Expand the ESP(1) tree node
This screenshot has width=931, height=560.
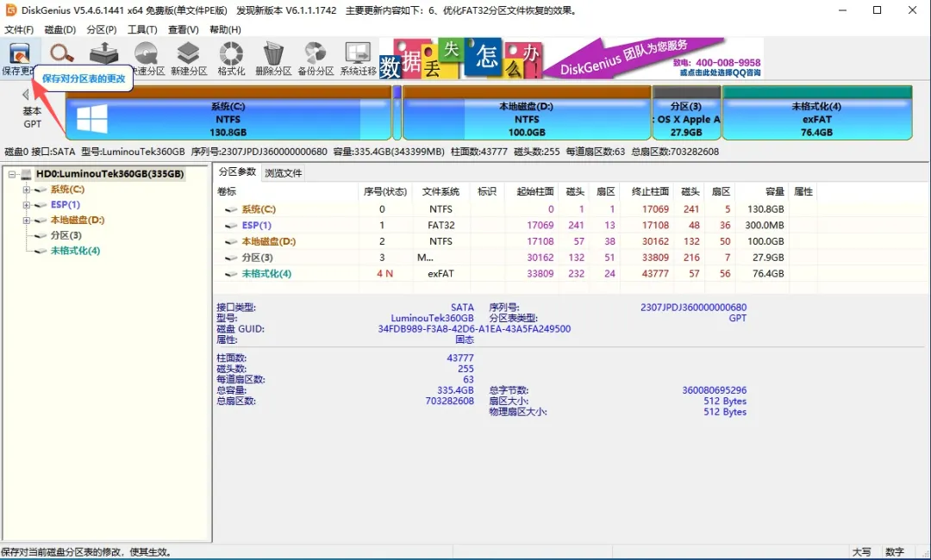coord(26,205)
